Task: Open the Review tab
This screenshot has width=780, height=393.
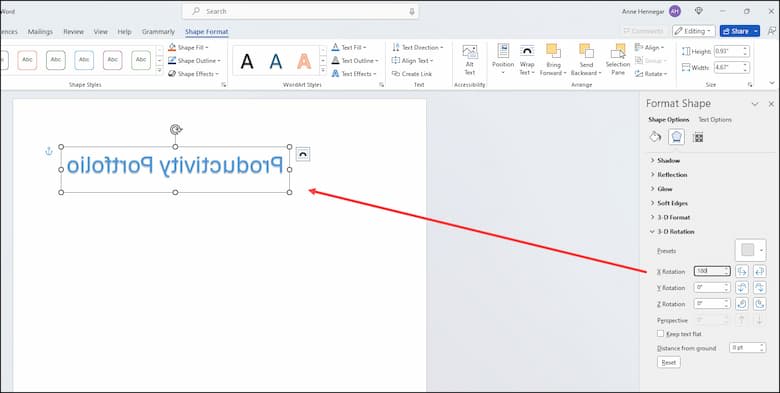Action: (x=74, y=31)
